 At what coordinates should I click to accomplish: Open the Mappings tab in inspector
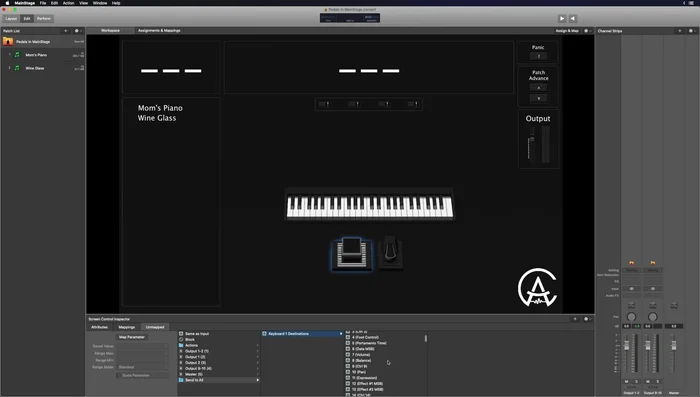coord(127,327)
